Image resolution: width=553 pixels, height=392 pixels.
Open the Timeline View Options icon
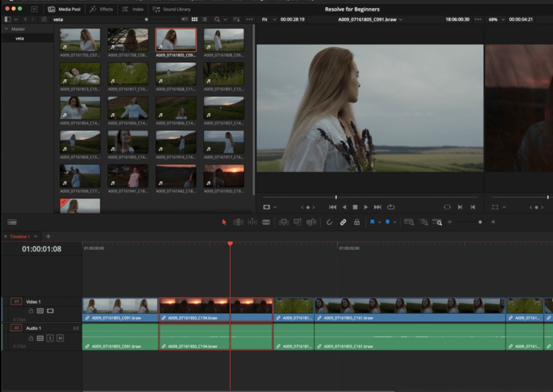click(12, 222)
